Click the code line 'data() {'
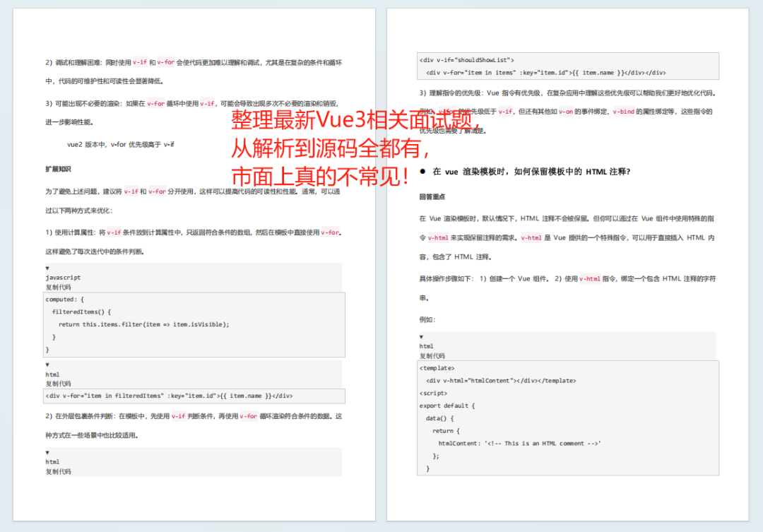 [440, 418]
